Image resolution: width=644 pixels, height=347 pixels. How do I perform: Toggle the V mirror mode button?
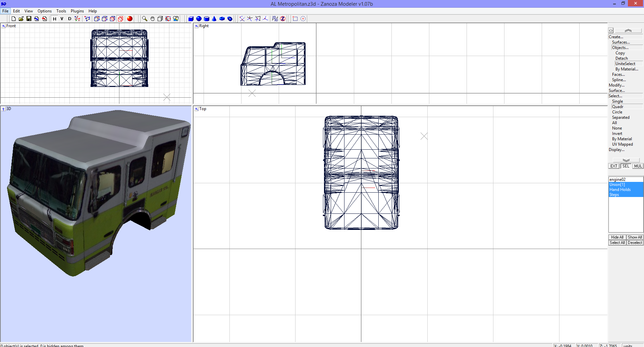(x=62, y=19)
